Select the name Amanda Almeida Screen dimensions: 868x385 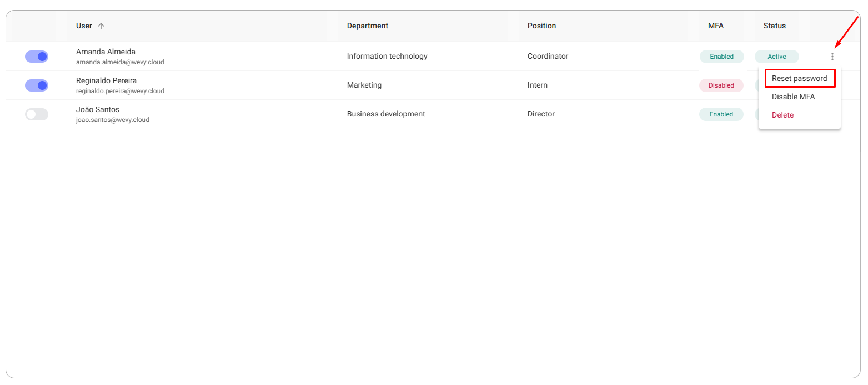106,52
